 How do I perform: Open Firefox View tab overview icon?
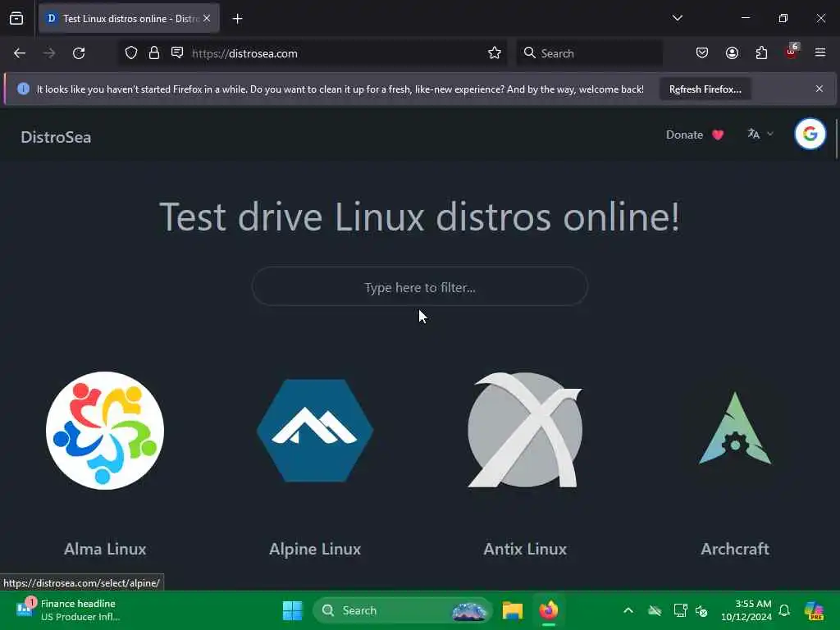(16, 18)
